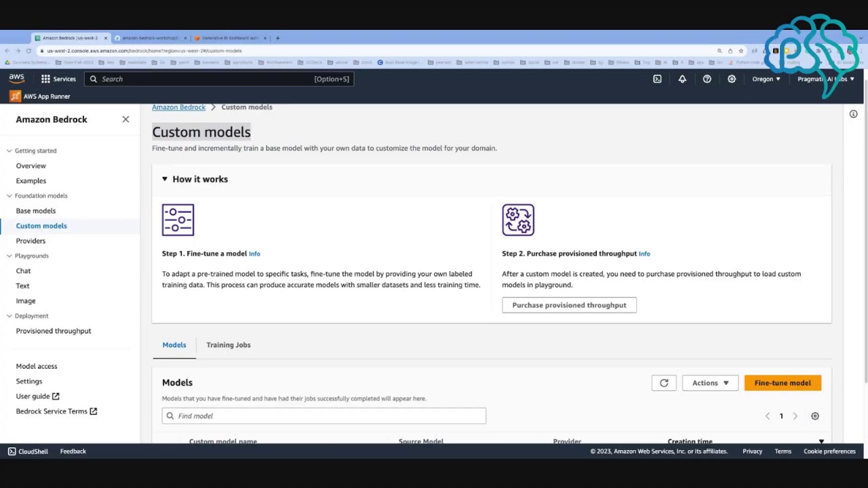Bookmark this page with star icon

741,51
